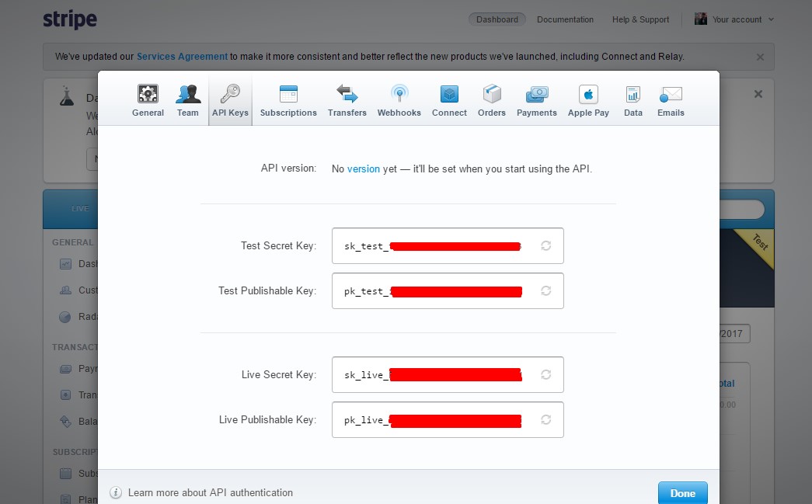The image size is (812, 504).
Task: Click the Payments icon in sidebar
Action: tap(65, 369)
